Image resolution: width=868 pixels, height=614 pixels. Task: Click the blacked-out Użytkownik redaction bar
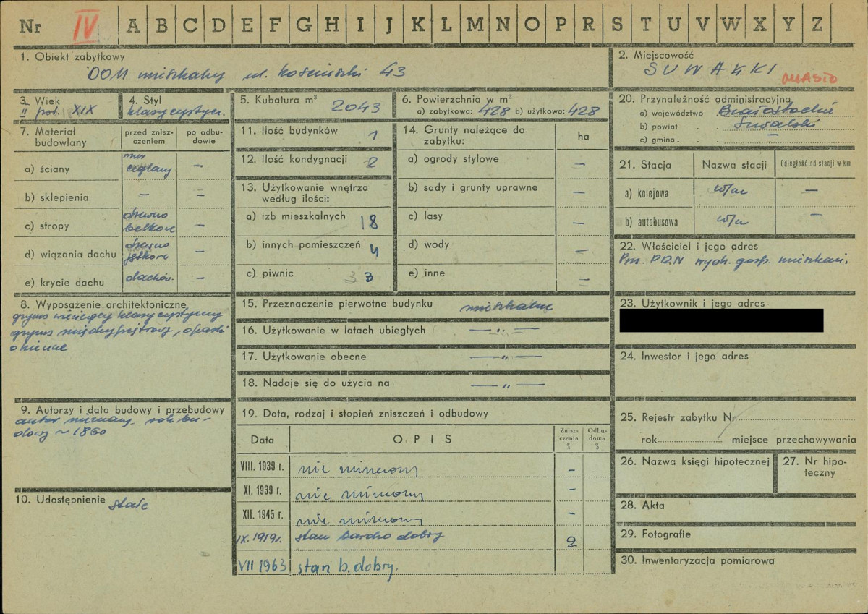click(x=721, y=320)
